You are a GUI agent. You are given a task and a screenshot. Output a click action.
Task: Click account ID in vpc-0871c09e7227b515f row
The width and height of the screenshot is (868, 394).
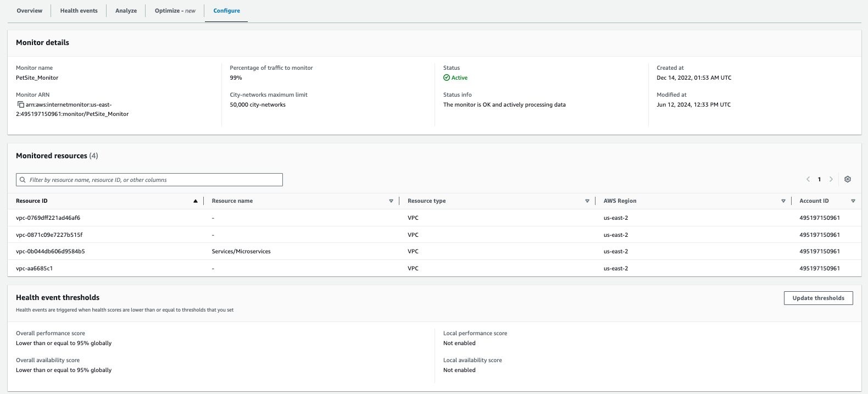pyautogui.click(x=820, y=235)
